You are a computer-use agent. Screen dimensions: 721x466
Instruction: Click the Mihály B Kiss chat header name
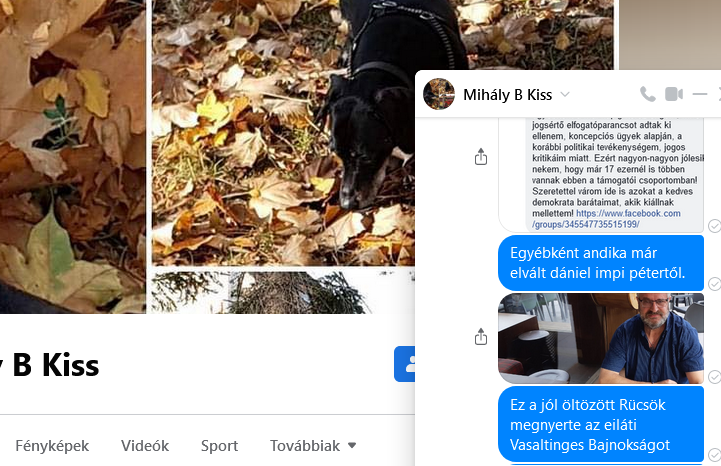click(507, 95)
